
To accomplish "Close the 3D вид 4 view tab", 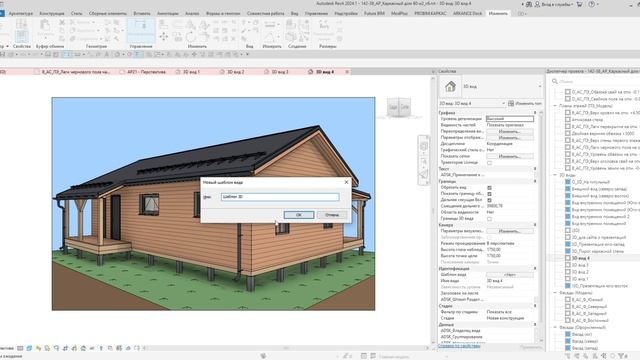I will click(347, 72).
